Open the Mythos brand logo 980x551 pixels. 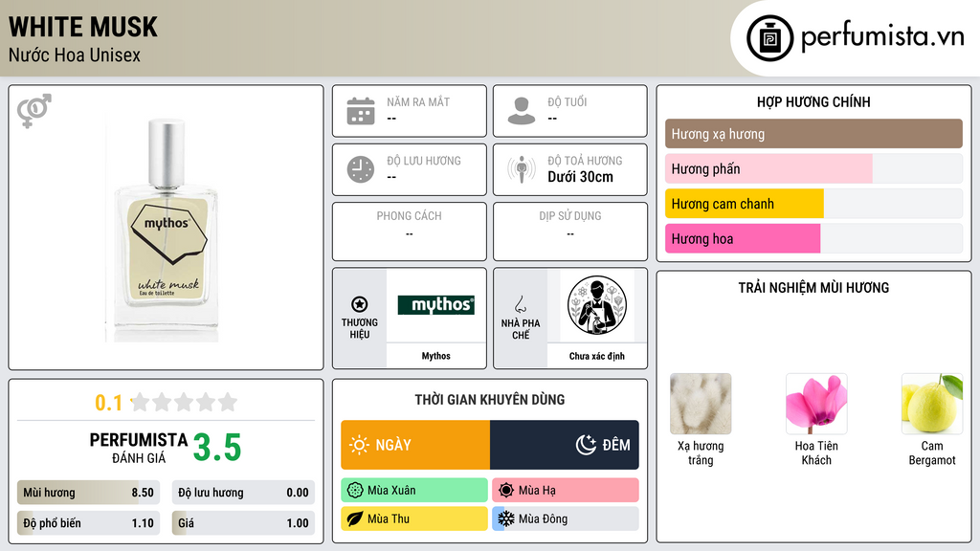pyautogui.click(x=436, y=305)
